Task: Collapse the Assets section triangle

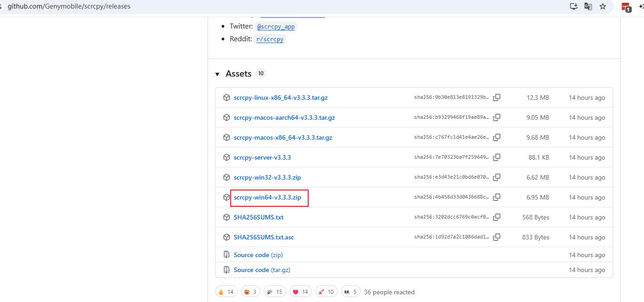Action: [218, 74]
